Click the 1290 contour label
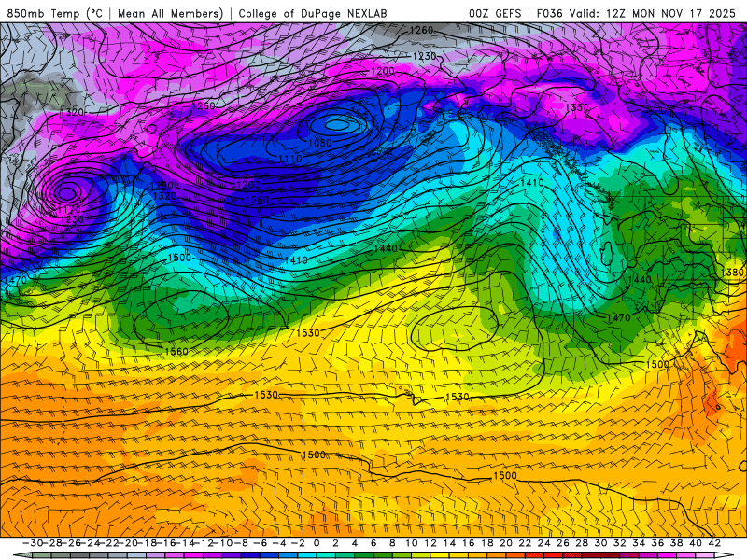The image size is (747, 560). click(162, 185)
